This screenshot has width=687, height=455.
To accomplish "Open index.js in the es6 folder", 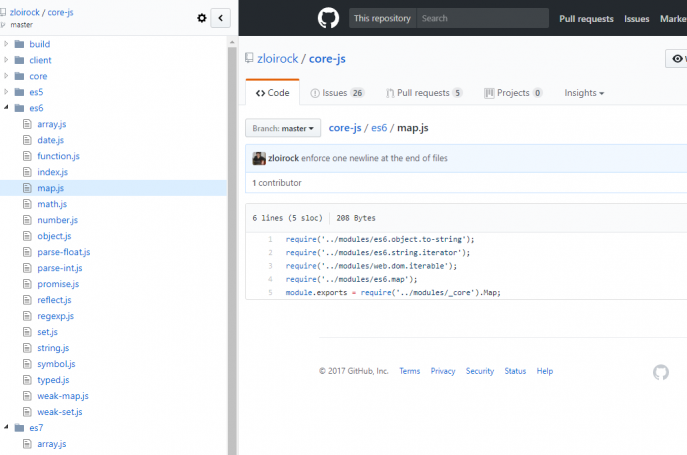I will click(53, 172).
